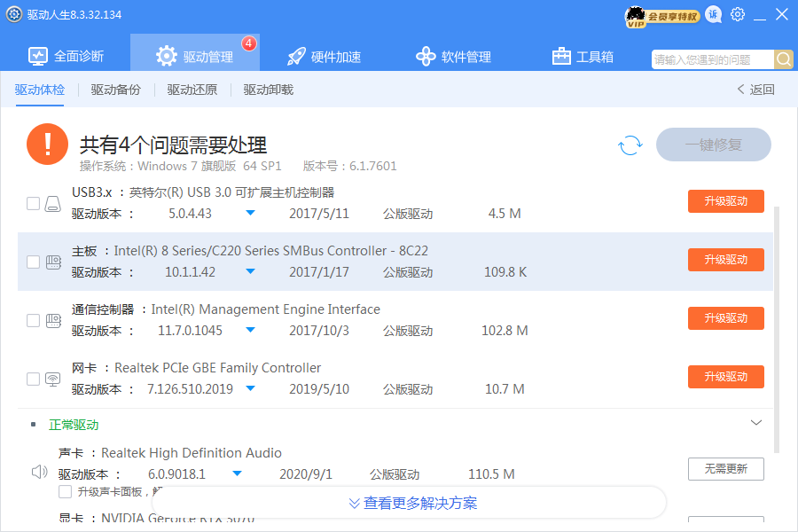Click the 2017/10/3 driver date

319,331
